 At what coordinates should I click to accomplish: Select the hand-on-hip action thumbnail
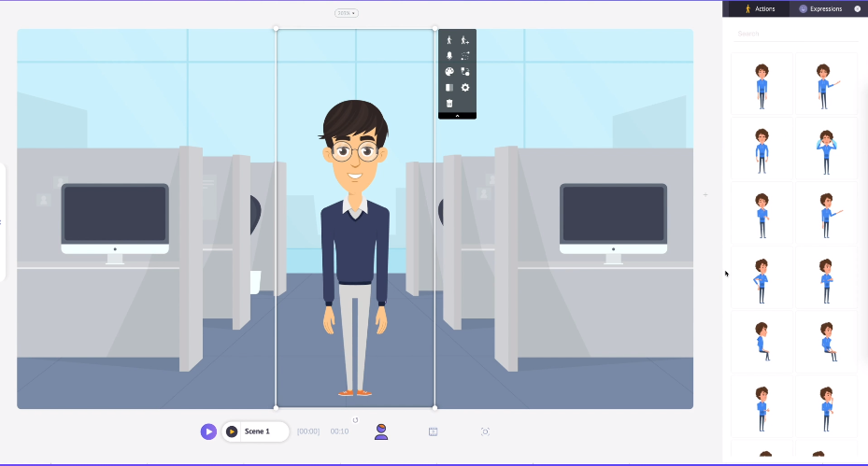pyautogui.click(x=761, y=278)
